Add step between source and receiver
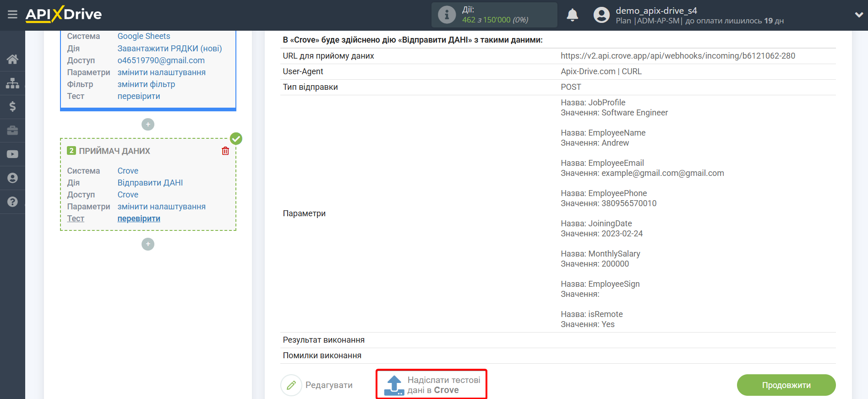Screen dimensions: 868x399 pyautogui.click(x=148, y=125)
